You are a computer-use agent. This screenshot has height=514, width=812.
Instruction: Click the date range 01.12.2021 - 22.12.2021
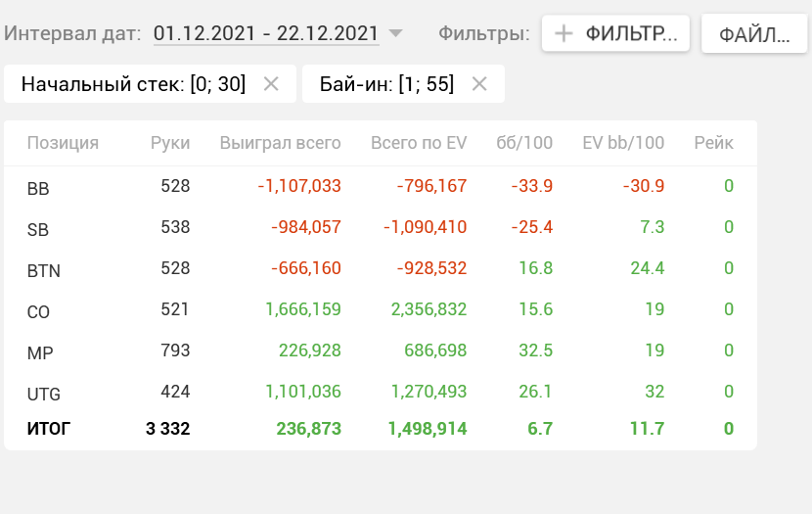coord(266,33)
